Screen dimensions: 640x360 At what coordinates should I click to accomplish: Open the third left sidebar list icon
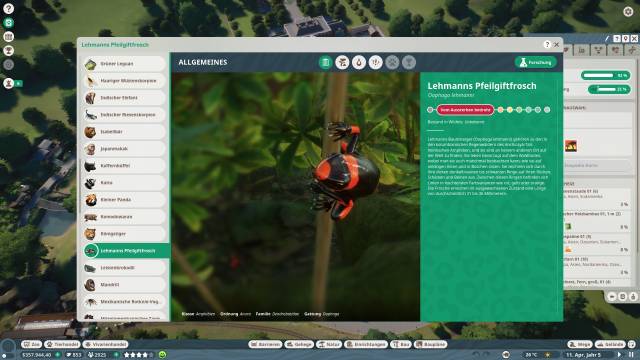pos(9,37)
